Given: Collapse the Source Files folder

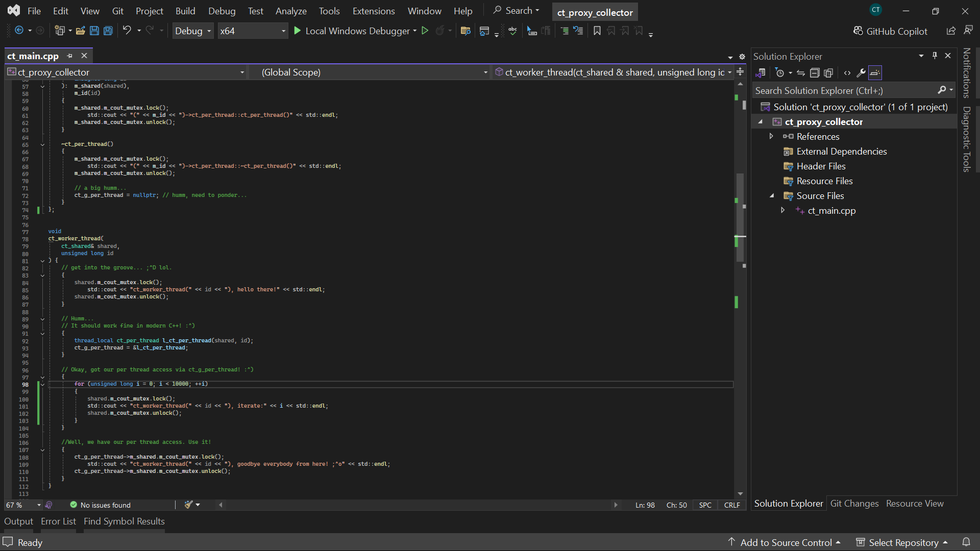Looking at the screenshot, I should tap(772, 195).
